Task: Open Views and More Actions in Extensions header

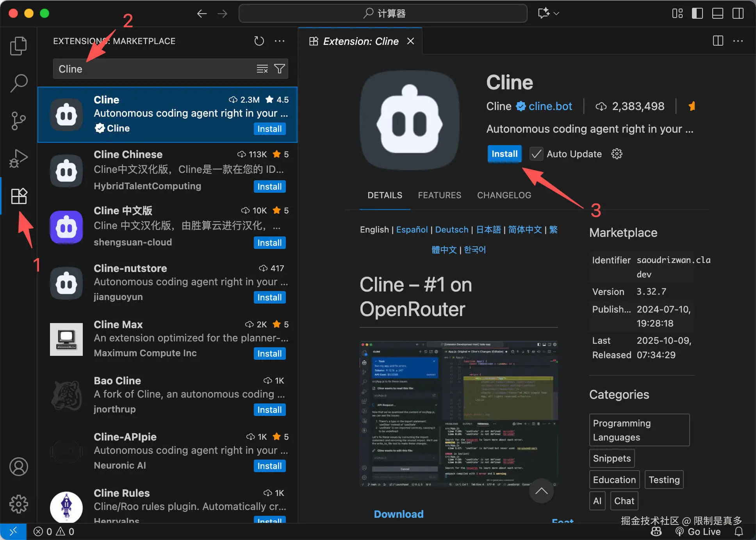Action: [280, 41]
